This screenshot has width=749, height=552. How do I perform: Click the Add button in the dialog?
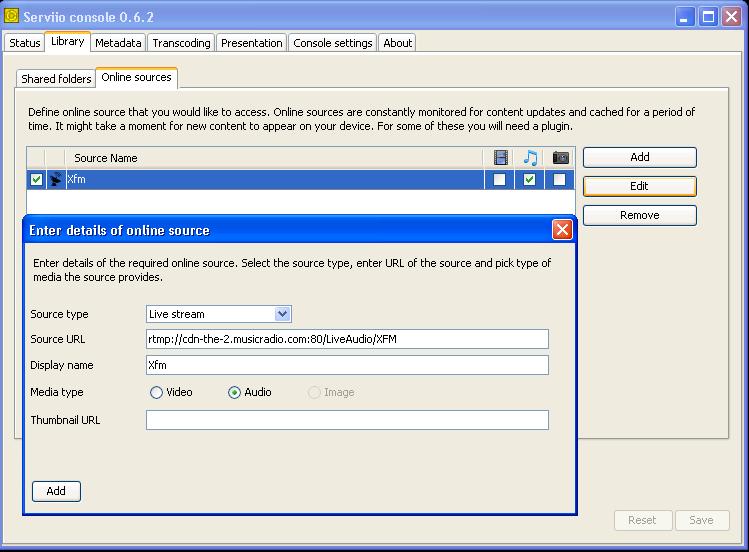[56, 491]
